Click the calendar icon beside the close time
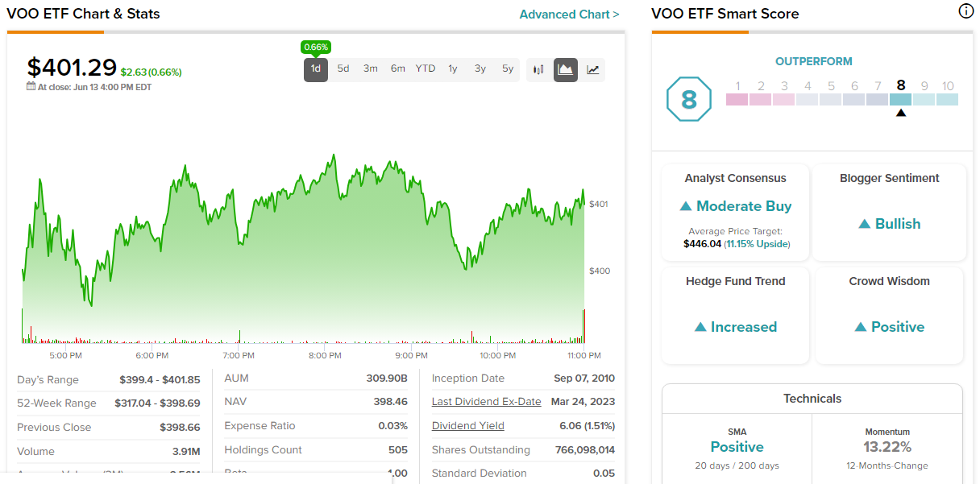Screen dimensions: 980x484 pyautogui.click(x=29, y=86)
